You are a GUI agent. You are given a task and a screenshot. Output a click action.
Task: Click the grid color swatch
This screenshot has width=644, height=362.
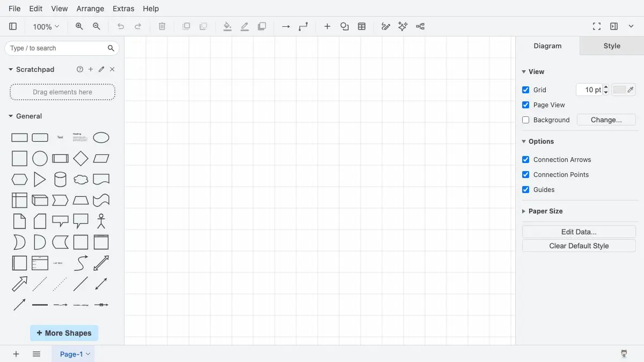[624, 90]
